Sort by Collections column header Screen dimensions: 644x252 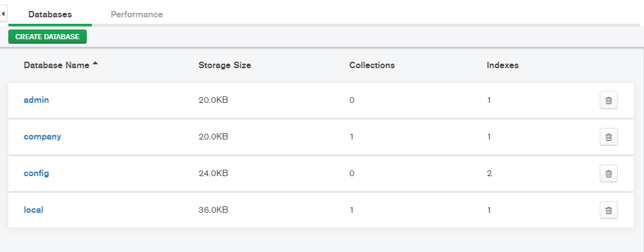point(372,65)
